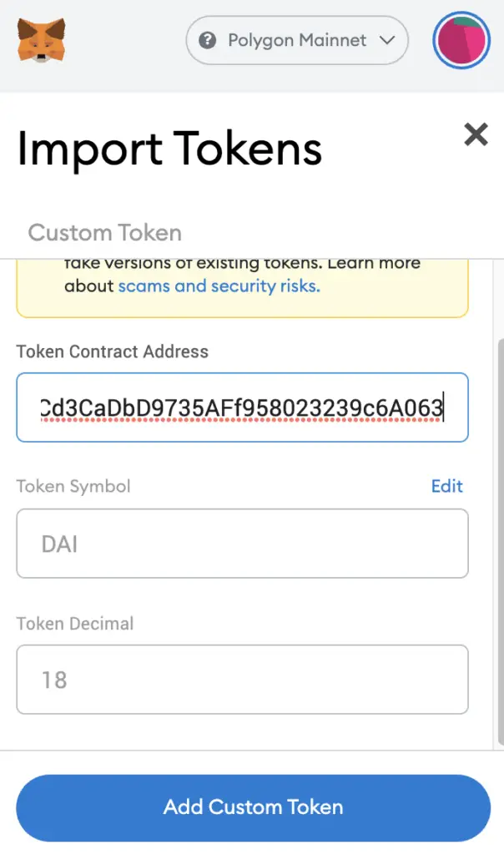Close the Import Tokens dialog
The image size is (504, 855).
coord(476,134)
